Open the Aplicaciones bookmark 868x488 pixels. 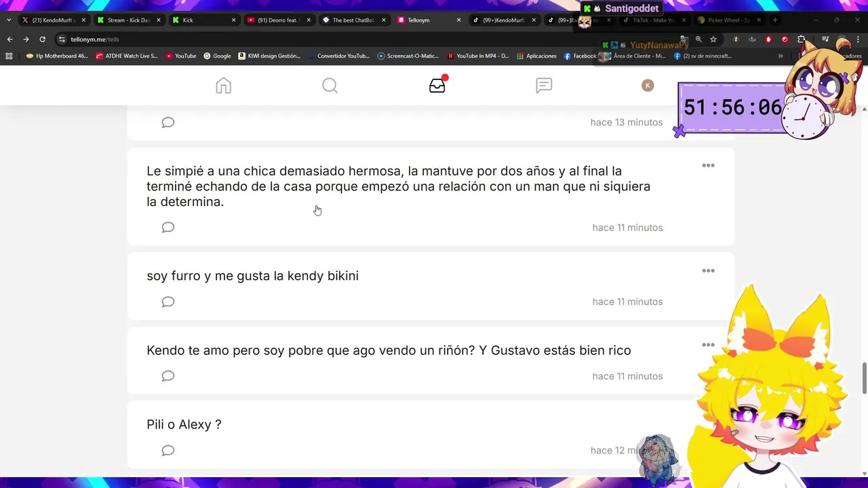(537, 56)
